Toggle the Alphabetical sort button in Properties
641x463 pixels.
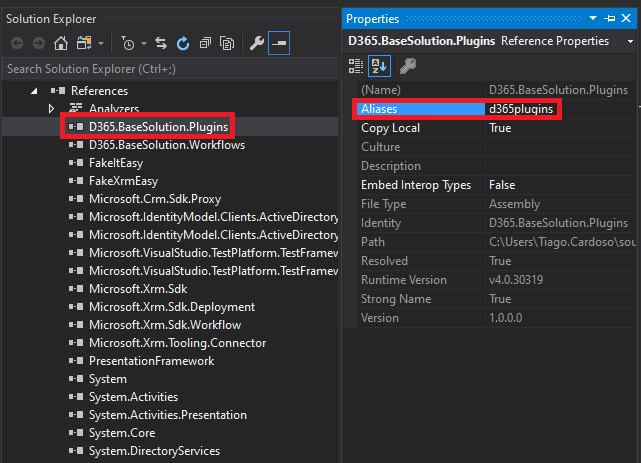coord(379,66)
